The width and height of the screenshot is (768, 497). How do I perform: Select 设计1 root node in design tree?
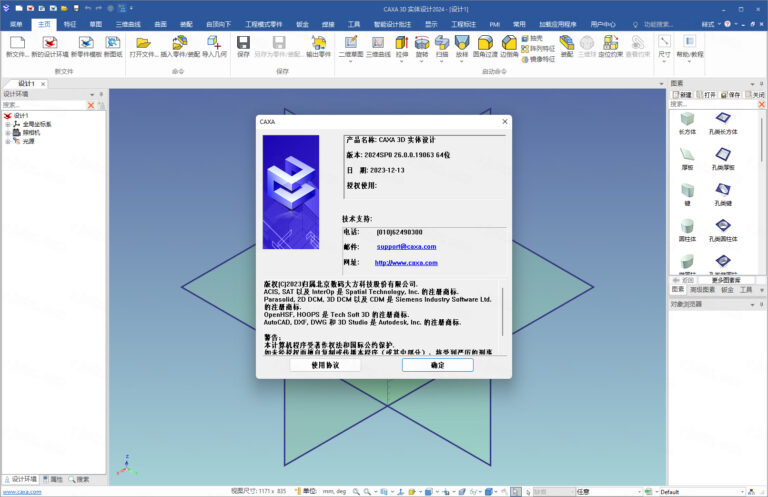click(x=21, y=116)
